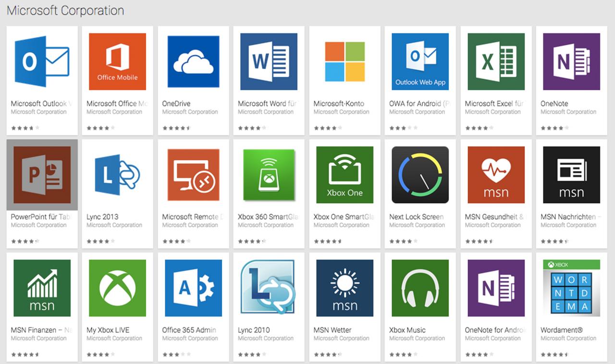This screenshot has width=615, height=364.
Task: Select the first OneNote purple icon
Action: tap(571, 61)
